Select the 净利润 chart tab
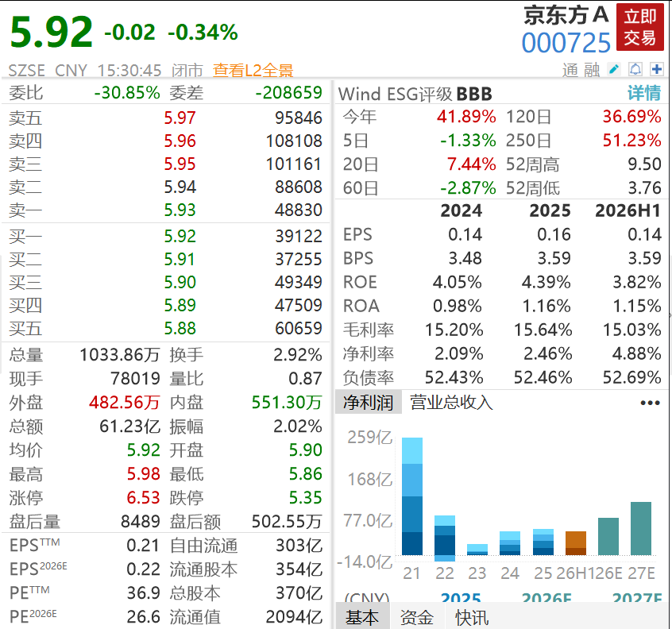The width and height of the screenshot is (672, 629). (x=368, y=402)
